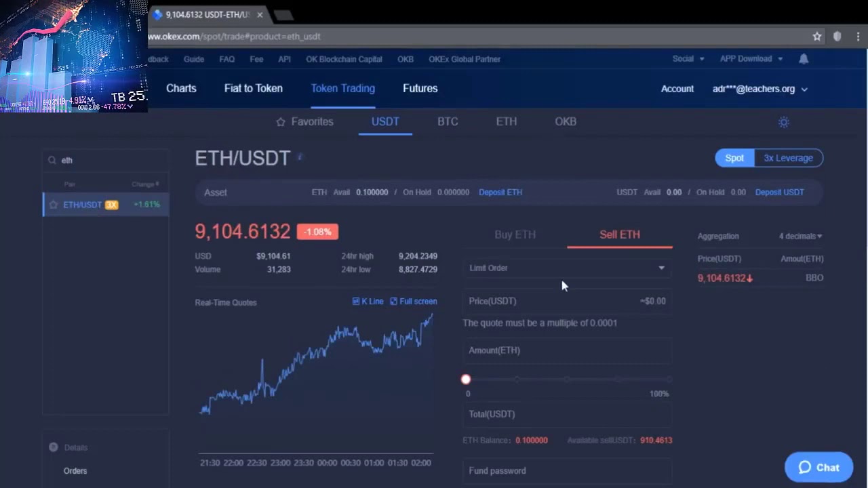This screenshot has height=488, width=868.
Task: Open the Limit Order type dropdown
Action: [567, 268]
